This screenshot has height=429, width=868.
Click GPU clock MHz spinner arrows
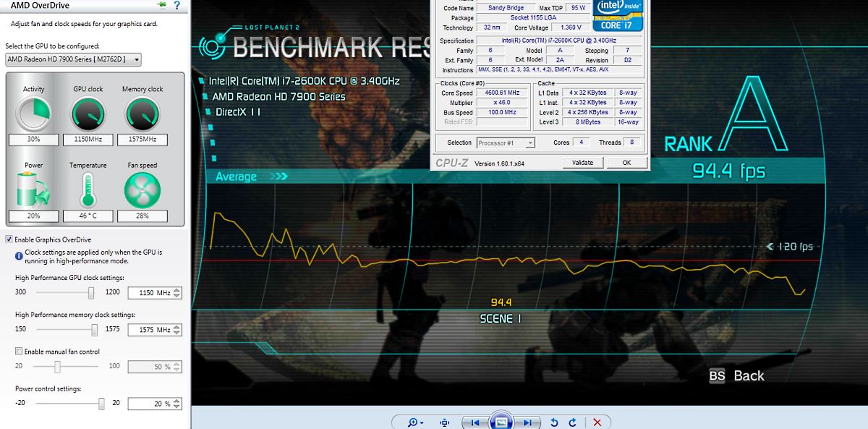pyautogui.click(x=177, y=293)
